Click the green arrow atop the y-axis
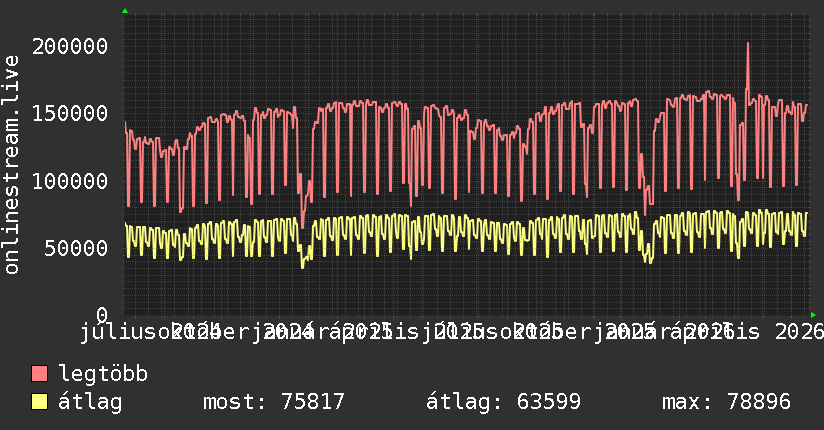824x430 pixels. (x=125, y=11)
